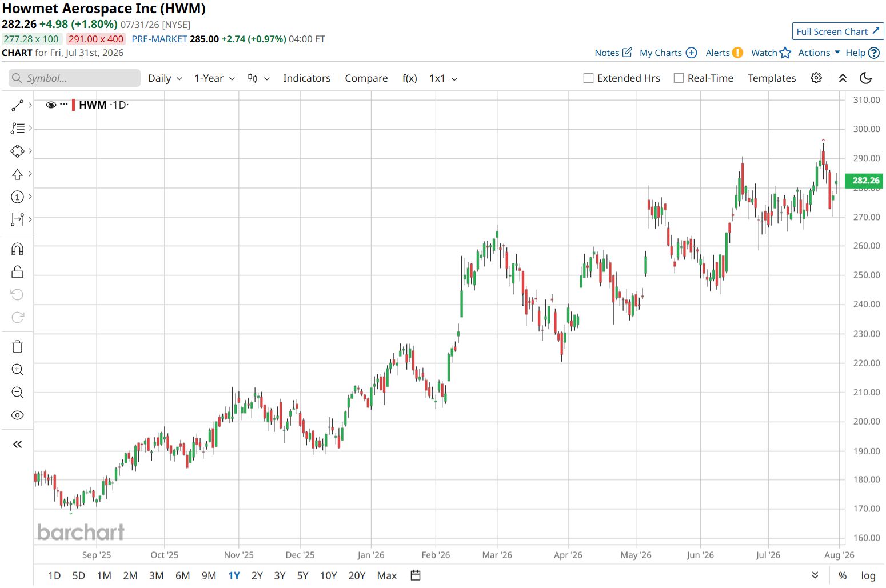Open Alerts for HWM
886x588 pixels.
pos(724,53)
